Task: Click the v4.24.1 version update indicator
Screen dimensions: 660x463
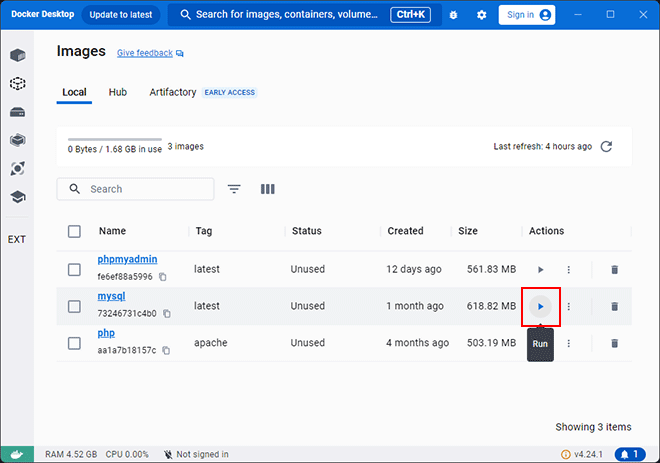Action: [x=582, y=455]
